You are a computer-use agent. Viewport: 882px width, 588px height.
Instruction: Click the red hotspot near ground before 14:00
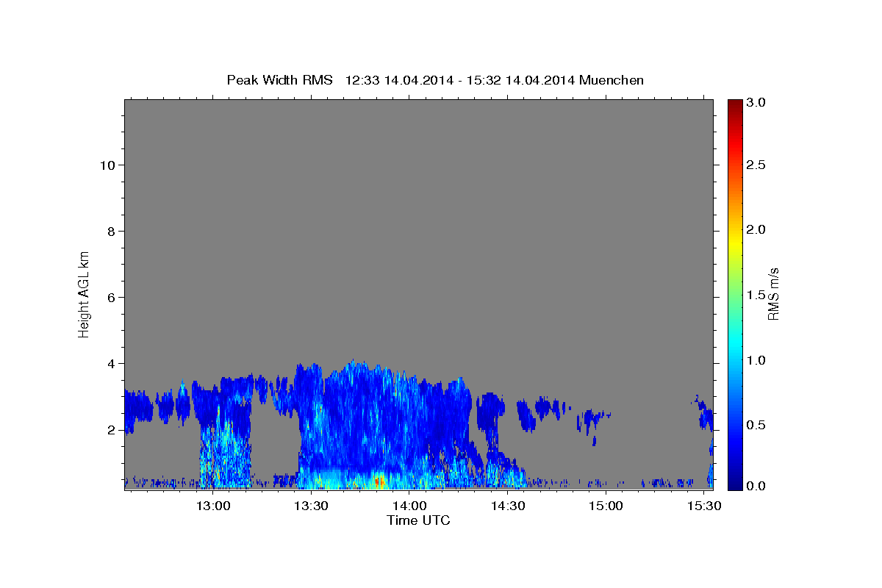378,481
